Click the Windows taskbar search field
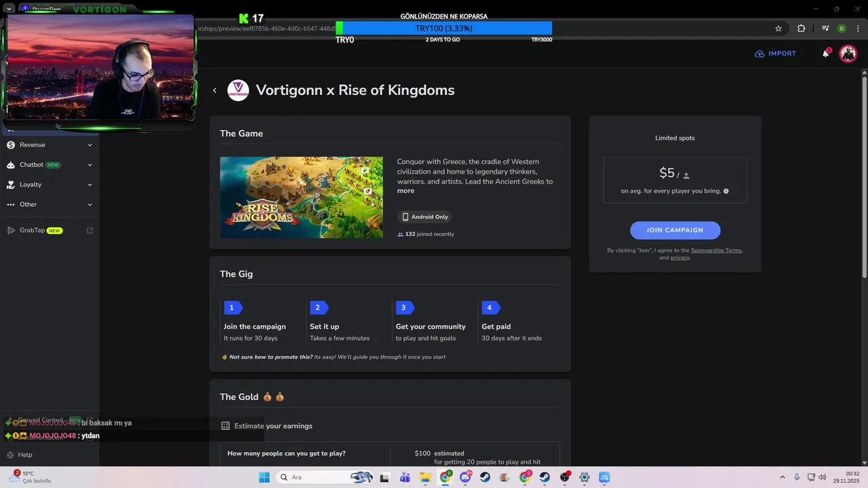868x488 pixels. (x=325, y=477)
